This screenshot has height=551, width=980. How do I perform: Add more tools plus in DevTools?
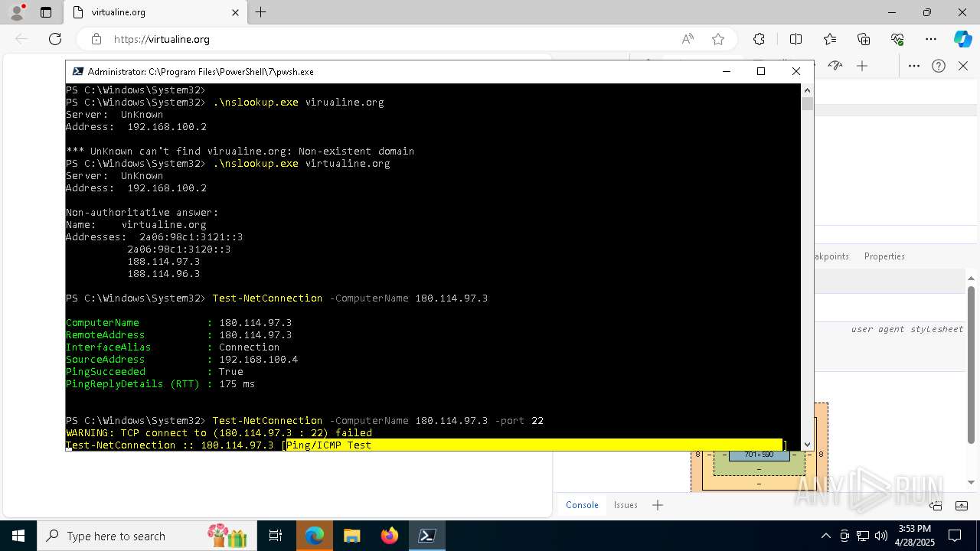(862, 66)
